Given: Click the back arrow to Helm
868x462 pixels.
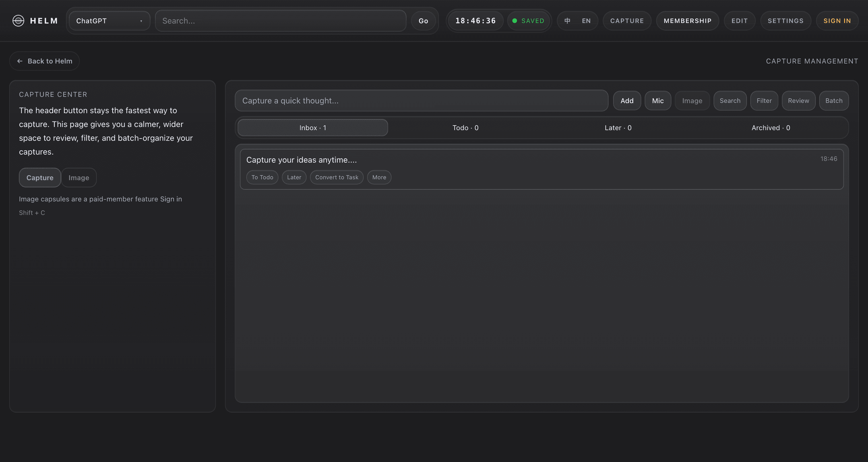Looking at the screenshot, I should pos(20,61).
